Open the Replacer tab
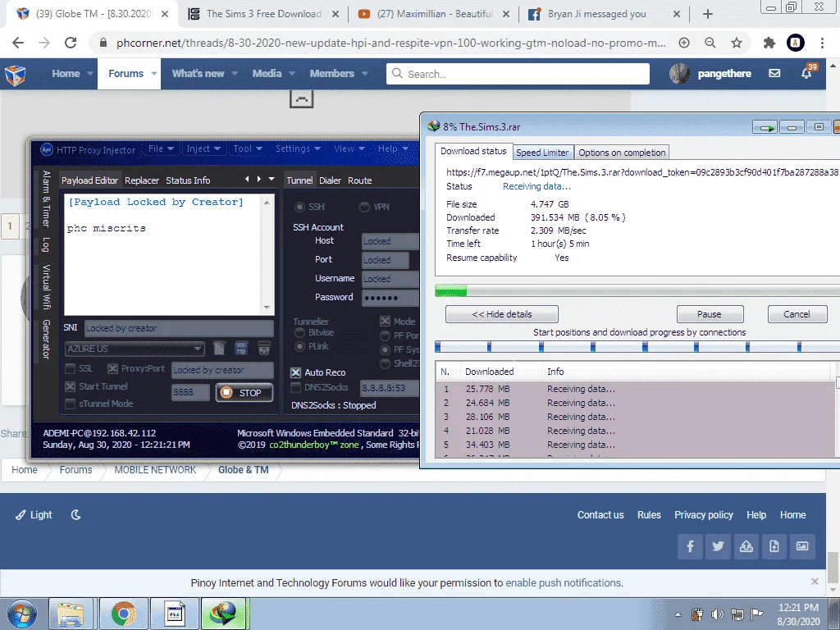This screenshot has height=630, width=840. point(142,180)
